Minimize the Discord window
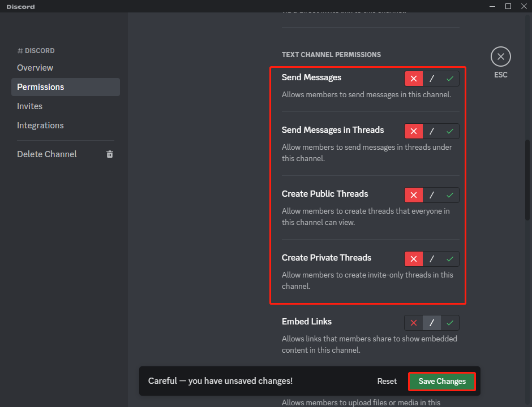The image size is (532, 407). (x=492, y=6)
